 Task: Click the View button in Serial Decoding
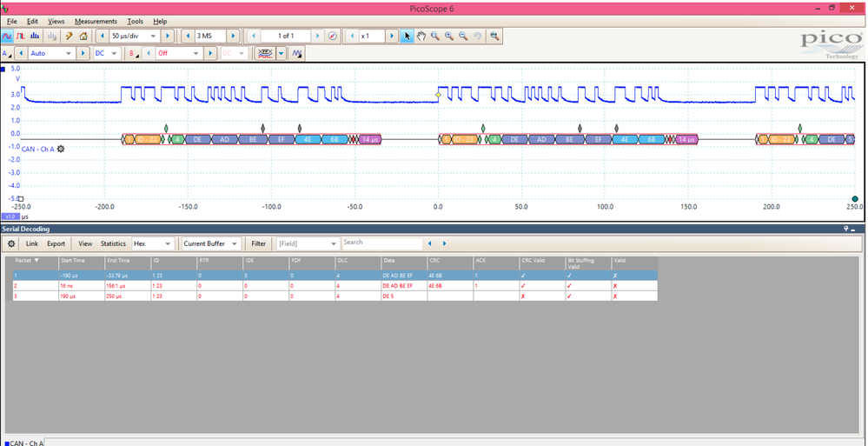point(85,243)
